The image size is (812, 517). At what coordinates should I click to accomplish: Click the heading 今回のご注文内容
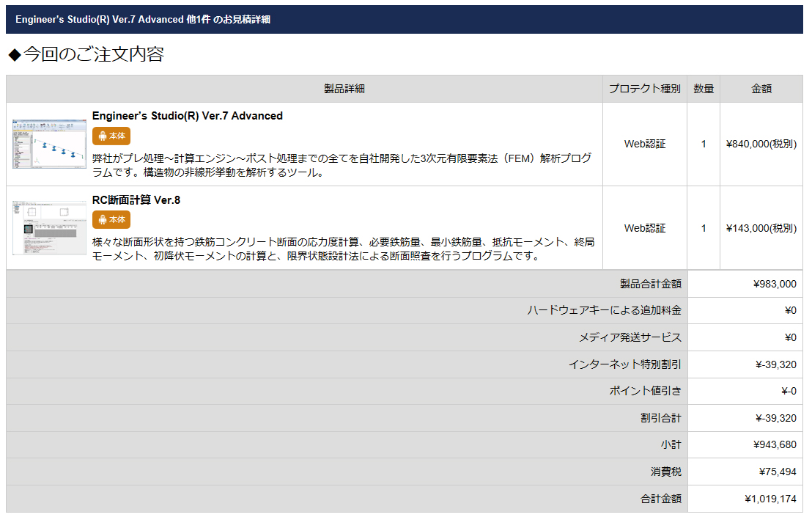[86, 54]
